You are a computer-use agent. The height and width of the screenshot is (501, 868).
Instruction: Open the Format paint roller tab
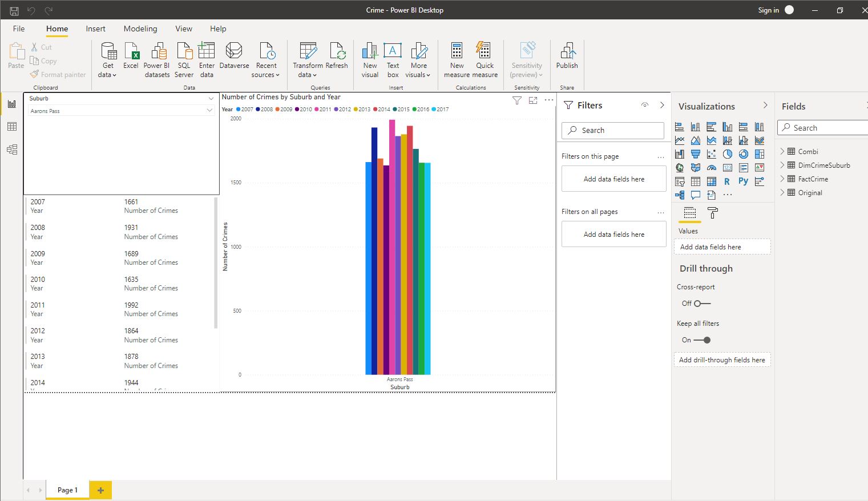[x=713, y=213]
